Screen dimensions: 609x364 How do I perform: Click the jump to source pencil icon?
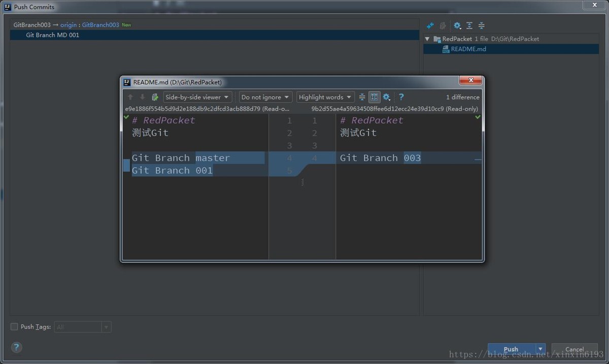click(155, 97)
